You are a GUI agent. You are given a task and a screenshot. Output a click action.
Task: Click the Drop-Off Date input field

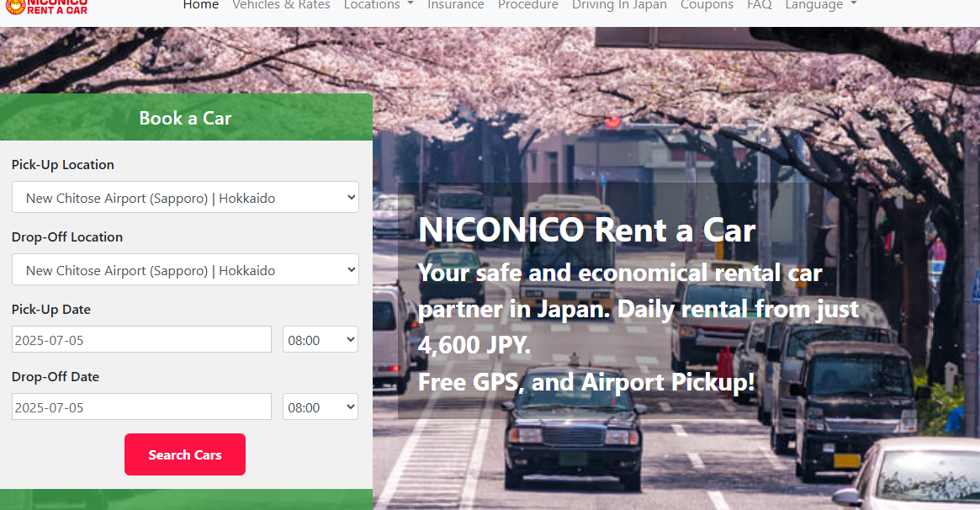coord(142,406)
